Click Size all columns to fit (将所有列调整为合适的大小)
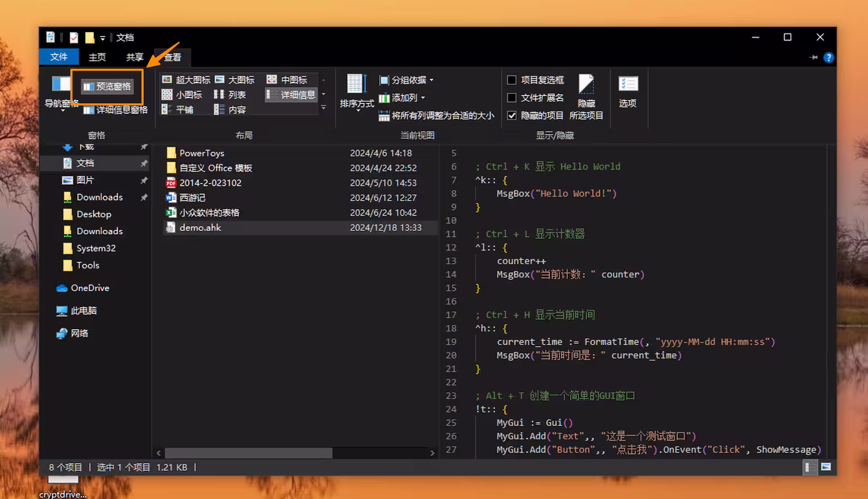 (x=437, y=115)
